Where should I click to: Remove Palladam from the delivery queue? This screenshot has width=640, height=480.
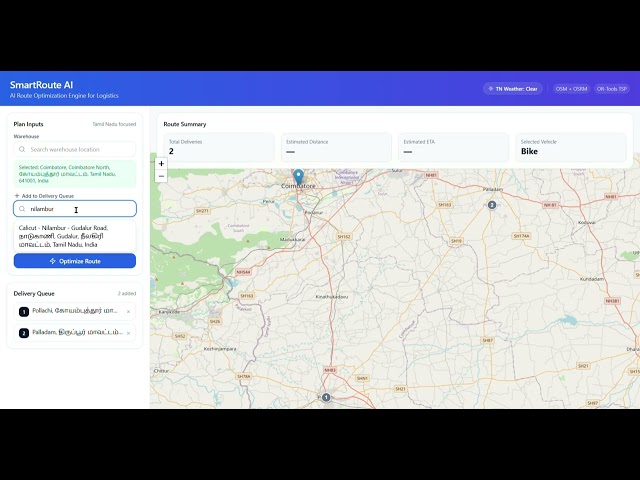point(128,333)
